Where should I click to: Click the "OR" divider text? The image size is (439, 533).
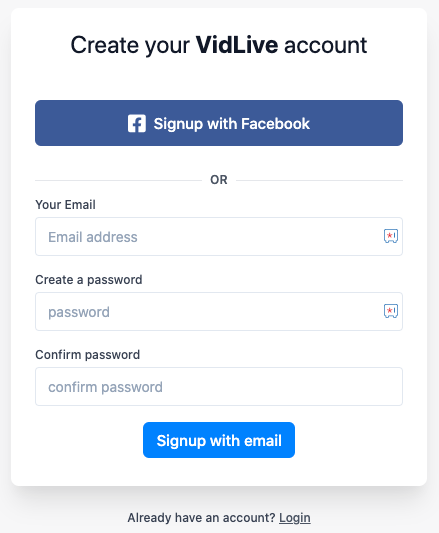(x=219, y=180)
